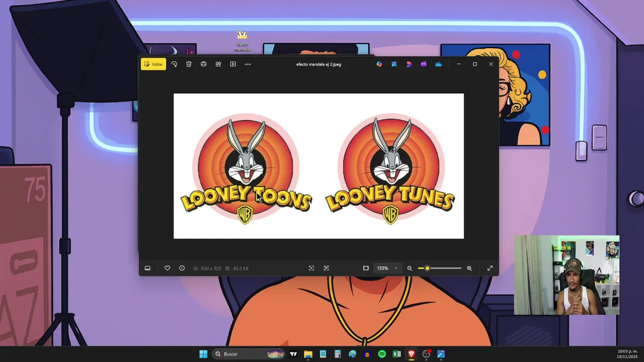The width and height of the screenshot is (644, 362).
Task: Print the image via the printer icon
Action: 203,64
